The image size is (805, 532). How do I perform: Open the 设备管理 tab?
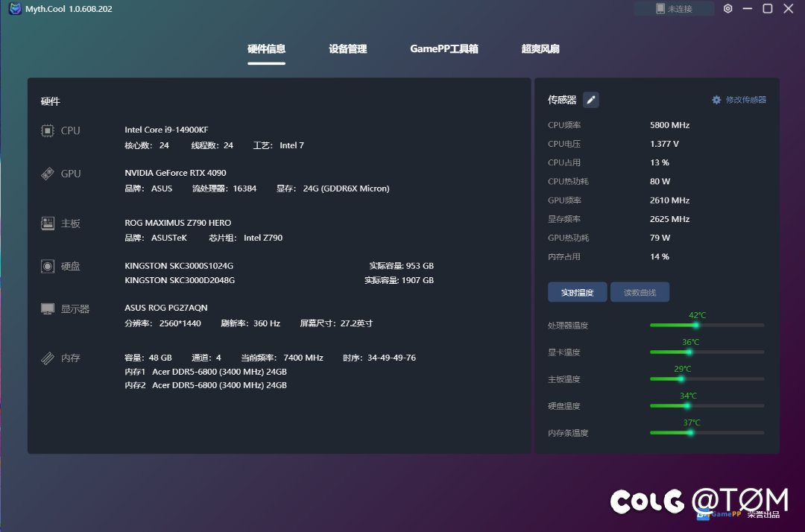click(x=347, y=49)
